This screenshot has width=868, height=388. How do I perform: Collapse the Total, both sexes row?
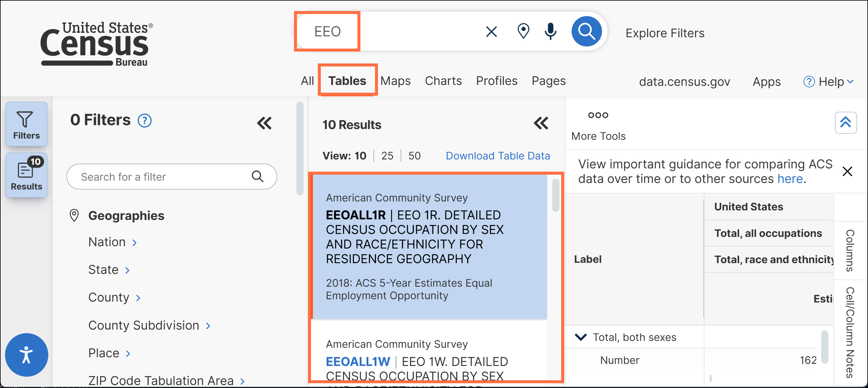tap(581, 337)
